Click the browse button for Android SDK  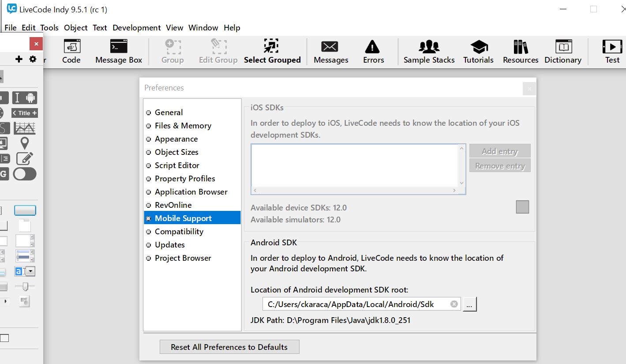pyautogui.click(x=469, y=304)
